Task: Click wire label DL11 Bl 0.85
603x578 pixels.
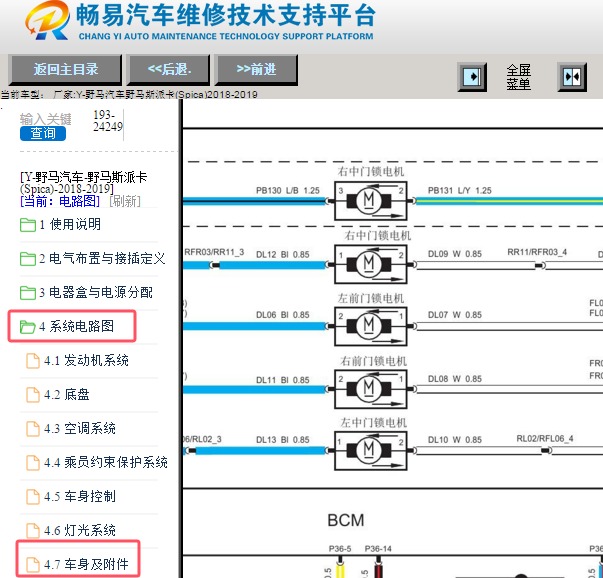Action: (283, 380)
